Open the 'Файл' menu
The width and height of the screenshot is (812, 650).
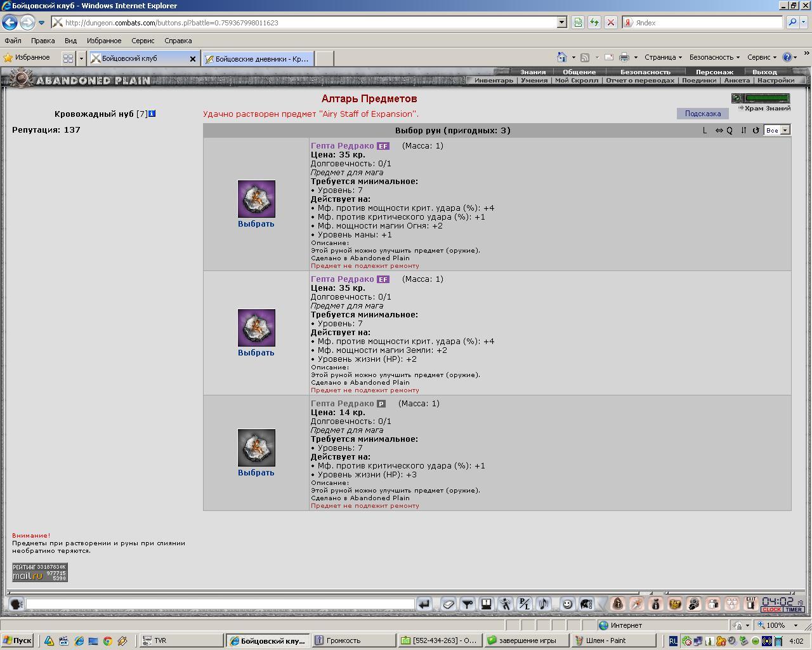point(13,41)
